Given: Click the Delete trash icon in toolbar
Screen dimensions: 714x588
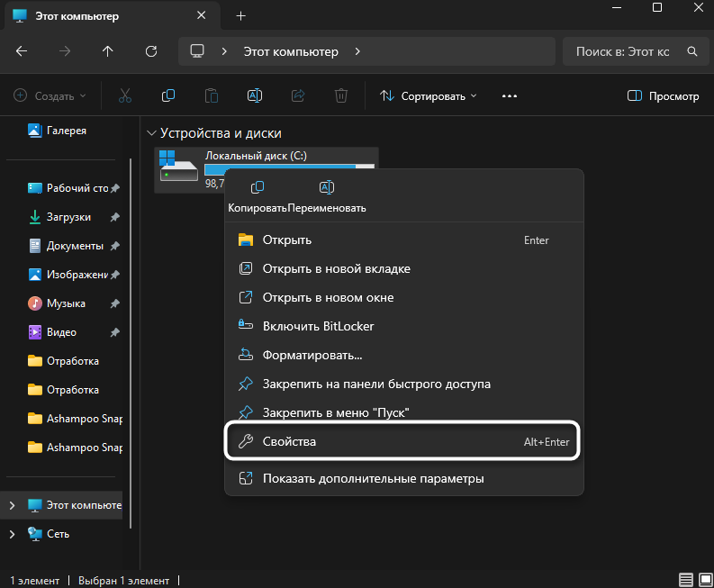Looking at the screenshot, I should [x=341, y=95].
